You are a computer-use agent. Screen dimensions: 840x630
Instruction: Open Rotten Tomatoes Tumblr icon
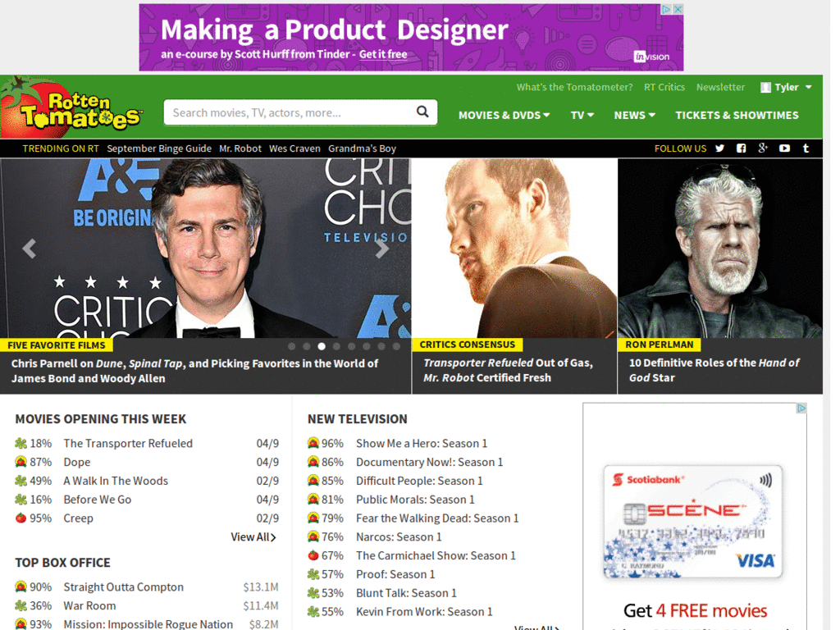806,148
